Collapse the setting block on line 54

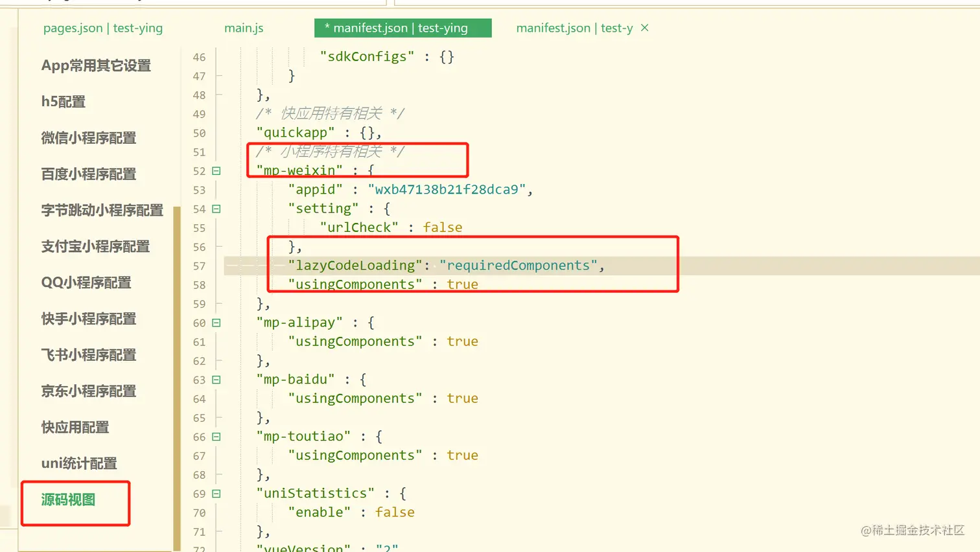tap(216, 209)
